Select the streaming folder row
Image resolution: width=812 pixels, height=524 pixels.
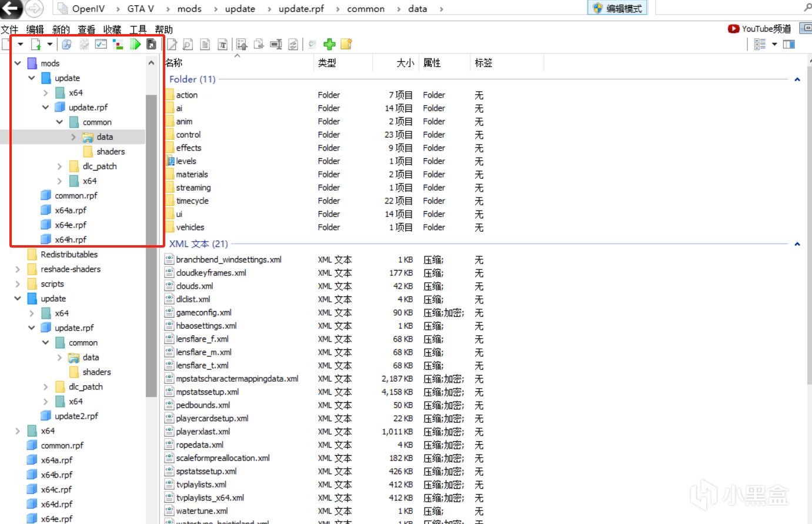point(193,188)
